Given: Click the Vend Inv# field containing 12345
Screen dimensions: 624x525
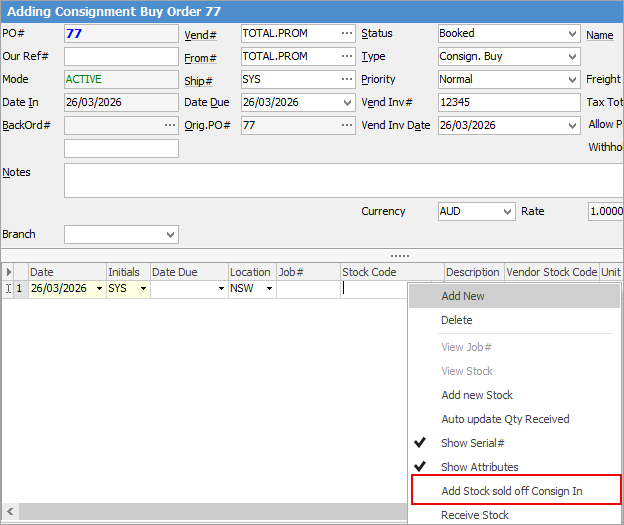Looking at the screenshot, I should (x=508, y=102).
